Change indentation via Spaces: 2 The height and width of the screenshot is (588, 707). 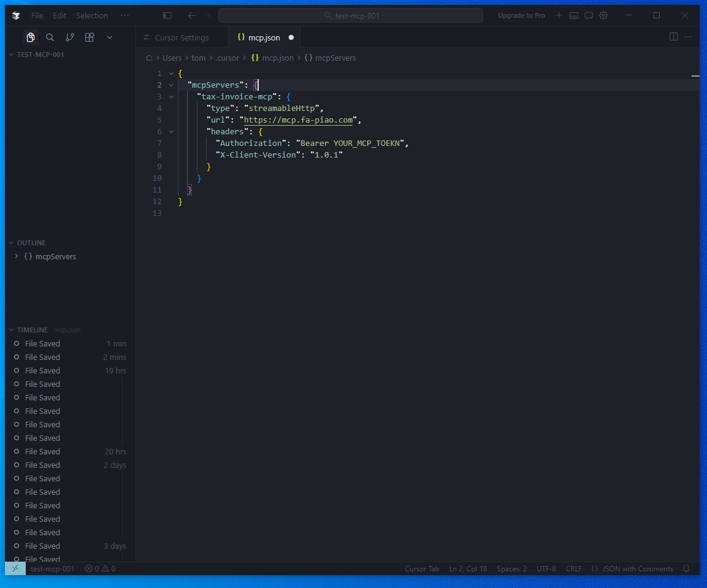click(x=511, y=569)
